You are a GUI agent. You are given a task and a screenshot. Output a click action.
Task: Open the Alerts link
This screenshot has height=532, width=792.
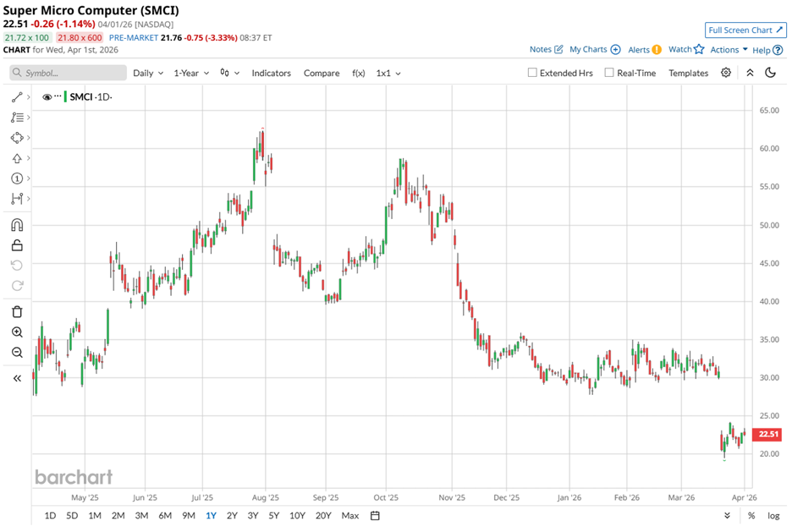pyautogui.click(x=645, y=49)
